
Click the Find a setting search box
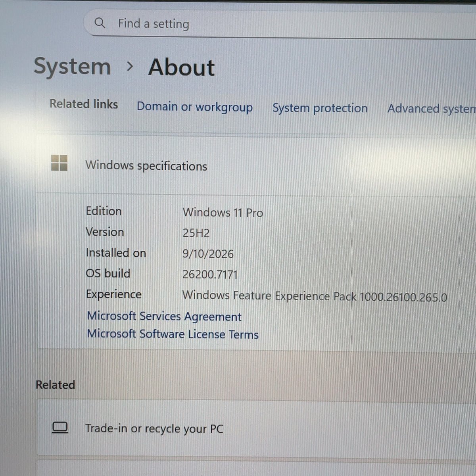pyautogui.click(x=280, y=24)
